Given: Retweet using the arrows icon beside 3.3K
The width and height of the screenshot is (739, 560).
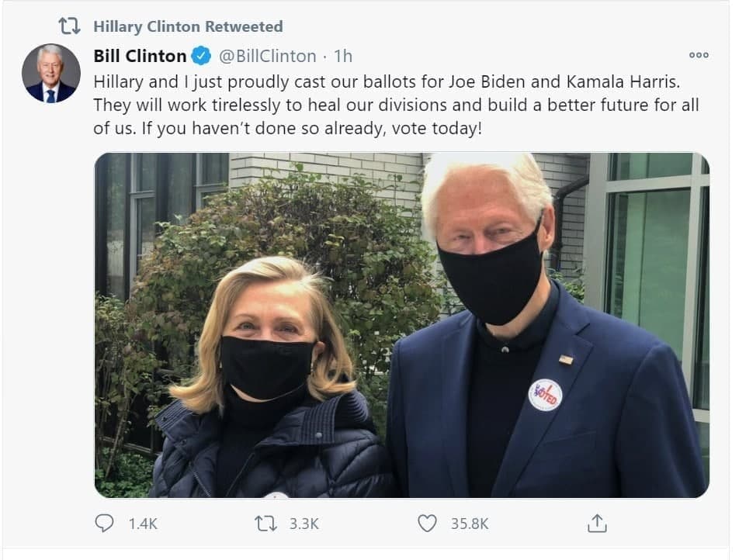Looking at the screenshot, I should pos(265,524).
